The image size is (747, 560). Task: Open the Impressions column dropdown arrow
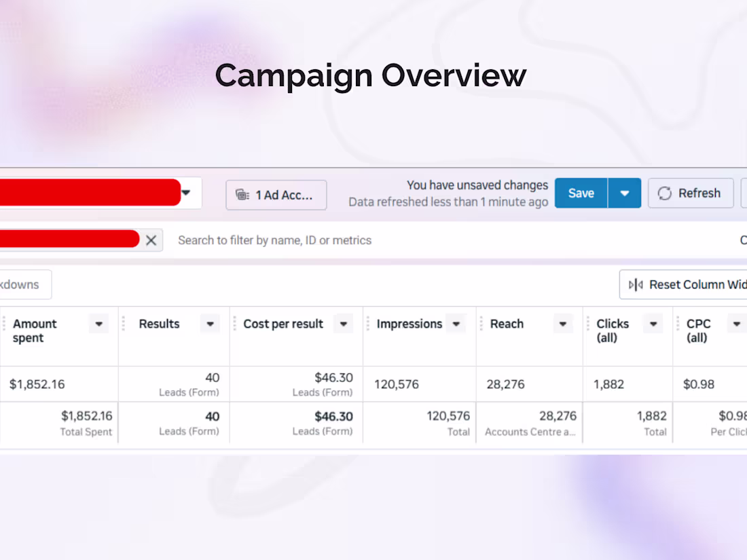coord(456,324)
